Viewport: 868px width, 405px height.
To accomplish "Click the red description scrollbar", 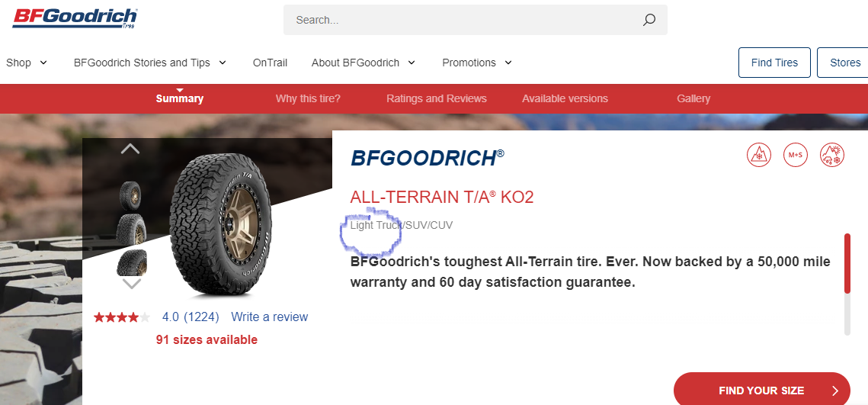I will coord(847,263).
